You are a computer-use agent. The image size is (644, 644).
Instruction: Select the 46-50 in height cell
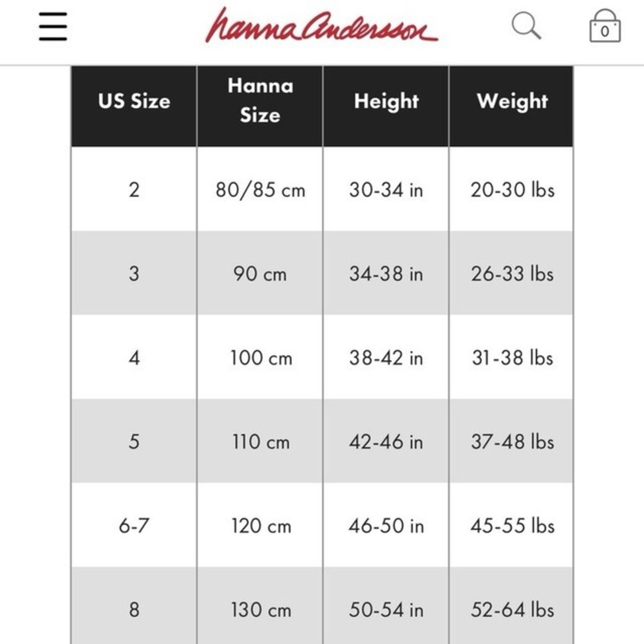click(386, 526)
